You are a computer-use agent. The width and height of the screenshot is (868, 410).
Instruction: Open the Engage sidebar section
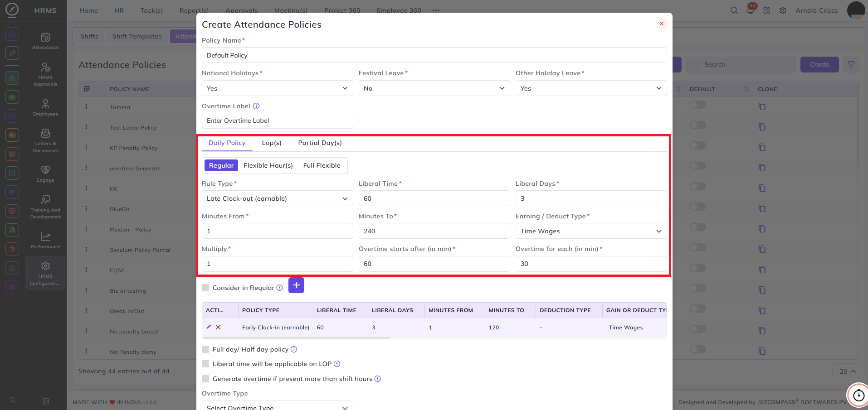45,174
